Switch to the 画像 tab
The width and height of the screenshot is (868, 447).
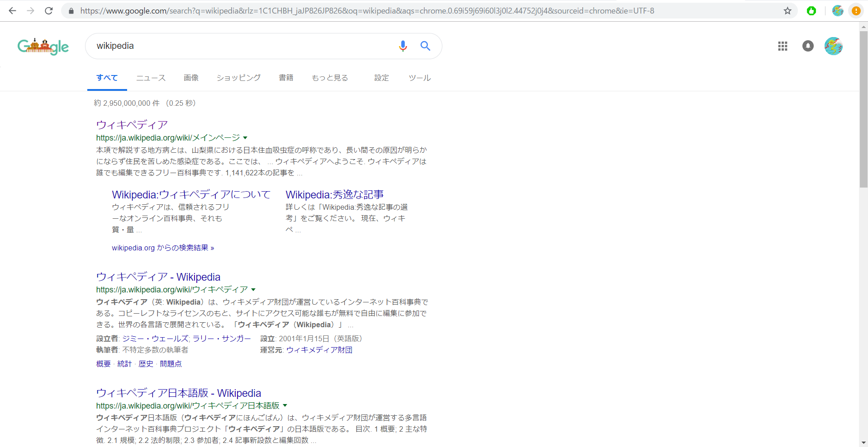[x=191, y=78]
